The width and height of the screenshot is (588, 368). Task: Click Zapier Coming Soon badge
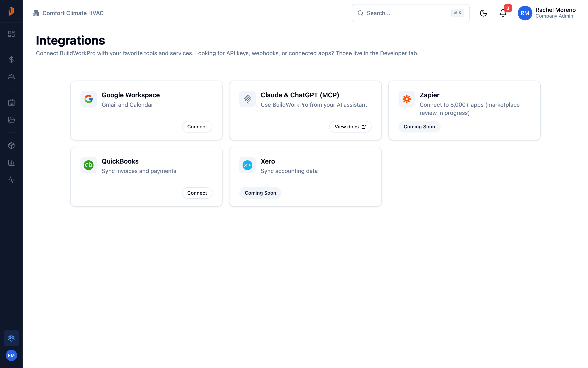(419, 127)
